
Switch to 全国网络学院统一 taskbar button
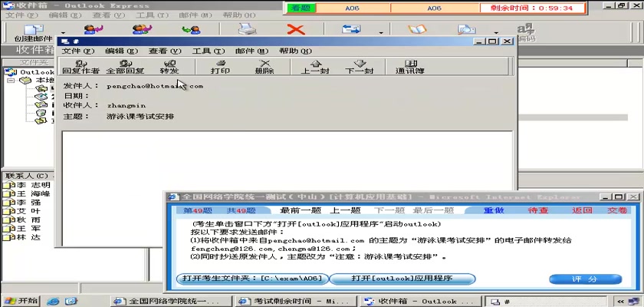tap(172, 302)
